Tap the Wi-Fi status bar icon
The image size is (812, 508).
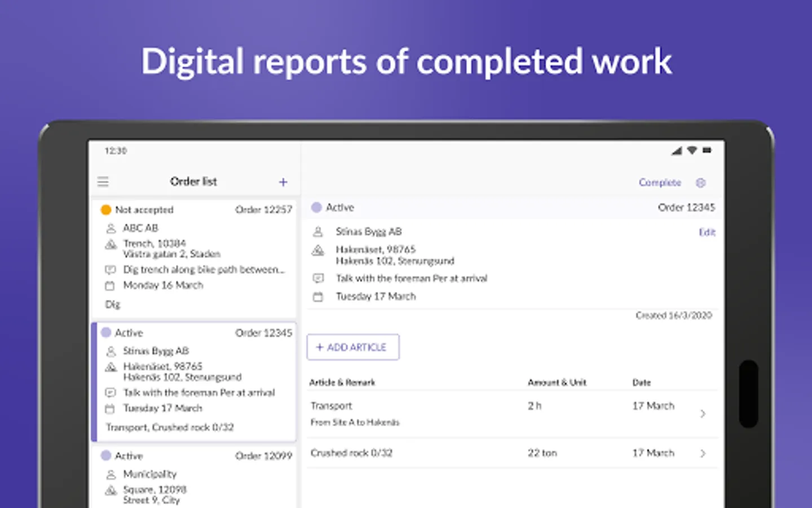pos(692,151)
